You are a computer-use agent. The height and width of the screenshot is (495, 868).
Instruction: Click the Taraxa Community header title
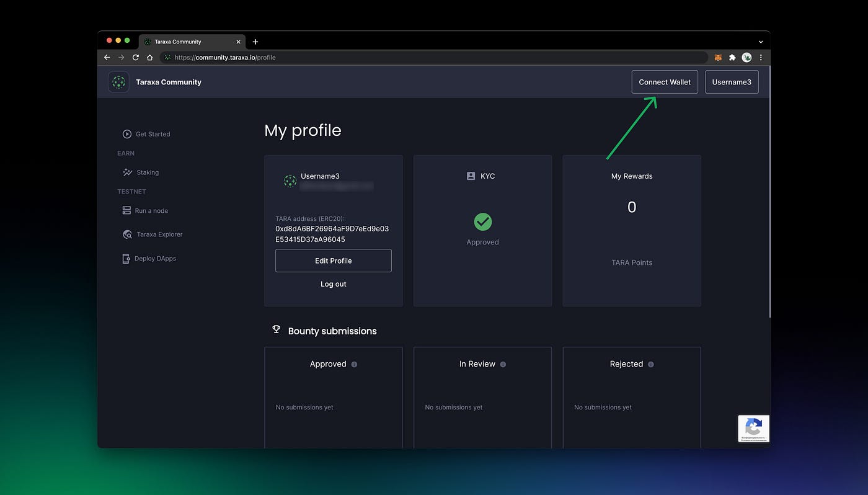169,82
